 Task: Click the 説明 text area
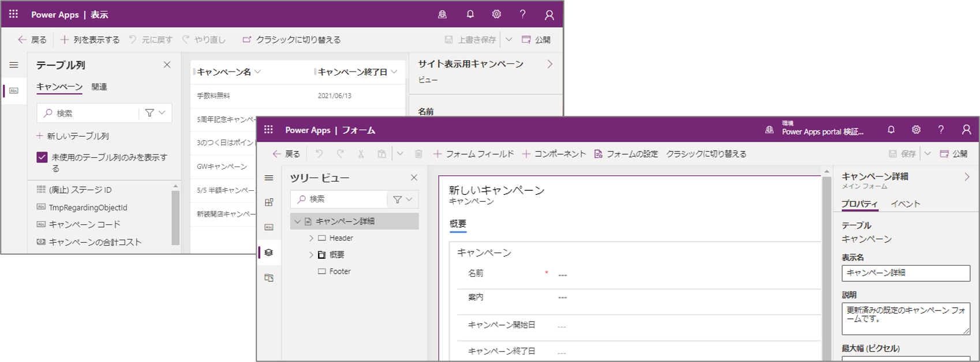tap(906, 318)
